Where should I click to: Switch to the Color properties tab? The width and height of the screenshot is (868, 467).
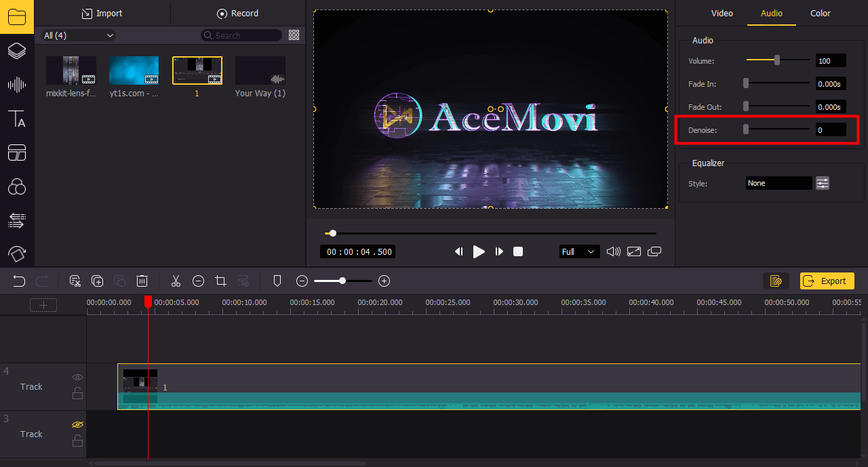tap(821, 13)
